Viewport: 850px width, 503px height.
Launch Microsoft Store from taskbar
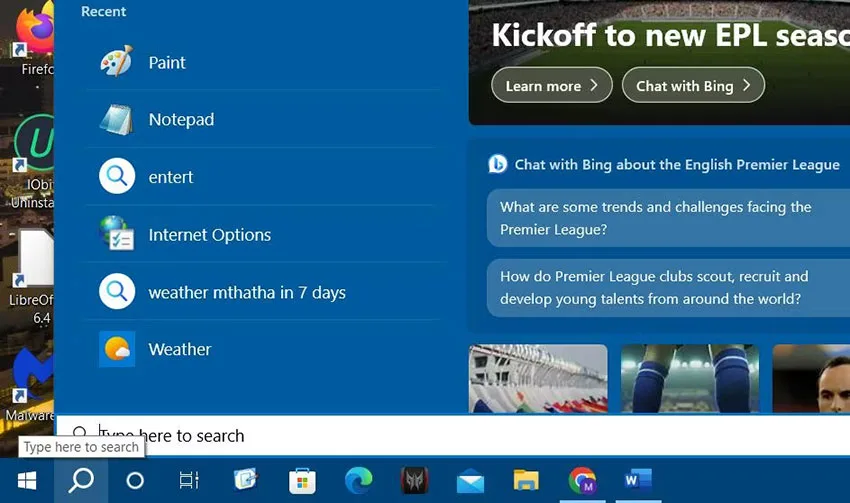tap(302, 481)
